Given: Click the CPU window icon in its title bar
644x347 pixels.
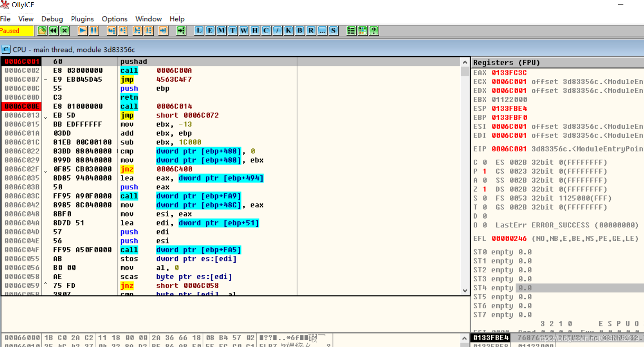Looking at the screenshot, I should pyautogui.click(x=6, y=49).
